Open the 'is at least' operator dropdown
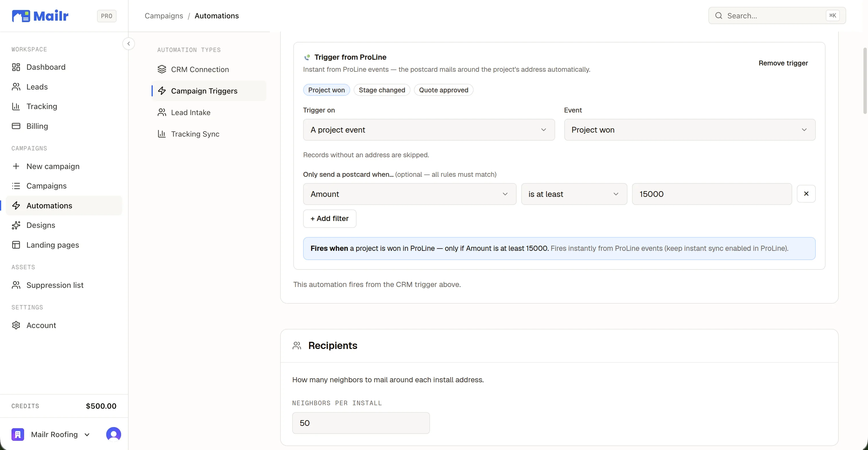 (x=574, y=194)
